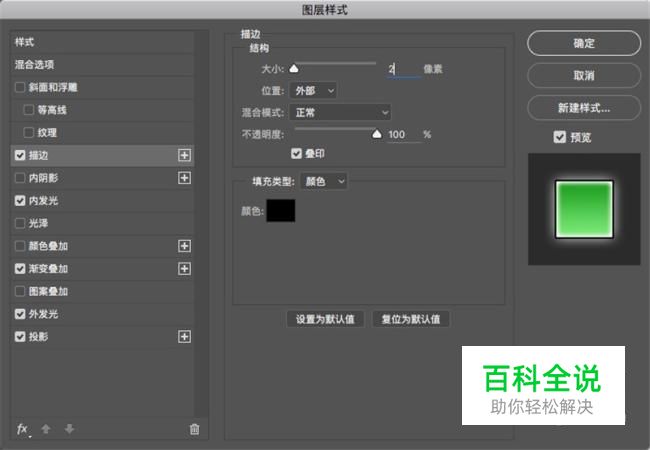
Task: Click the 设置为默认值 button
Action: pos(325,319)
